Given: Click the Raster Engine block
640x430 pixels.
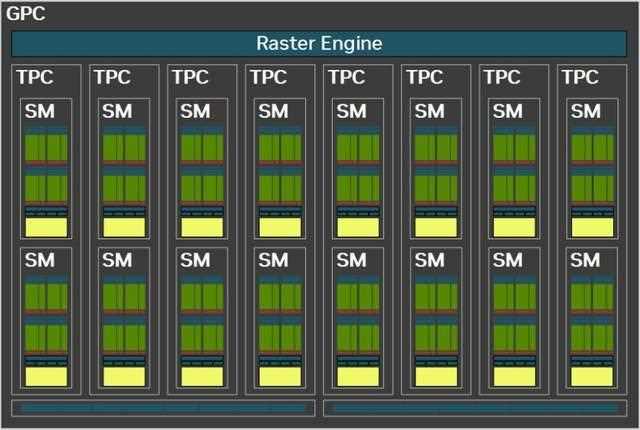Looking at the screenshot, I should [319, 44].
